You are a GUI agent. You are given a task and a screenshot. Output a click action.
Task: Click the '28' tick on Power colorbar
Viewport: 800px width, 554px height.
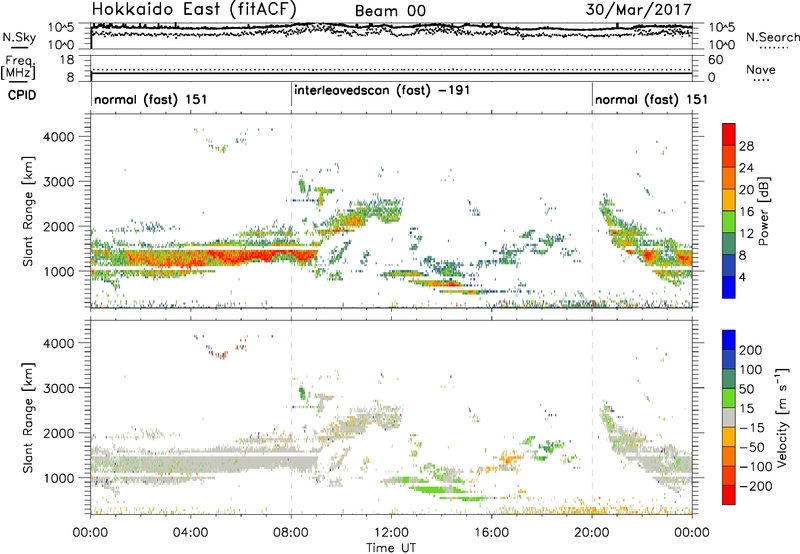coord(746,146)
